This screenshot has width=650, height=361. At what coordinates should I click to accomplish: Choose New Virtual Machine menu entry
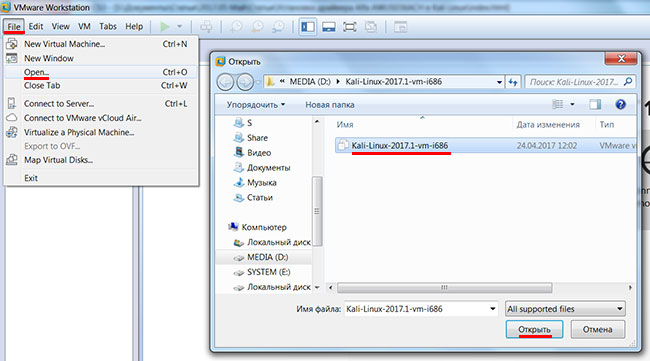tap(100, 44)
